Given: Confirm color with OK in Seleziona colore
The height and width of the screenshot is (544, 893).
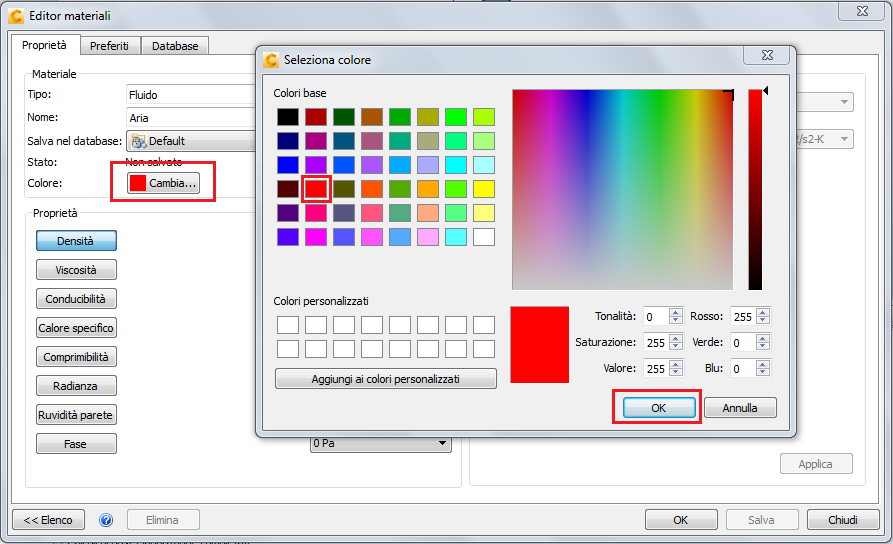Looking at the screenshot, I should click(x=659, y=408).
